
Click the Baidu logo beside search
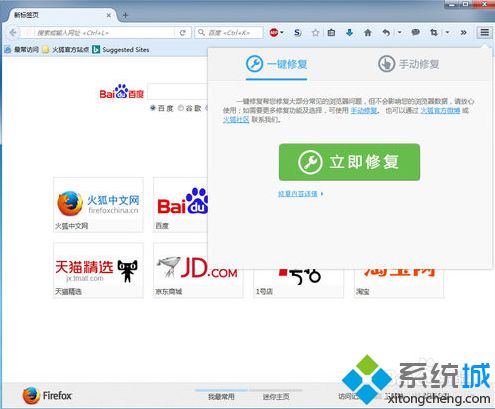point(121,92)
